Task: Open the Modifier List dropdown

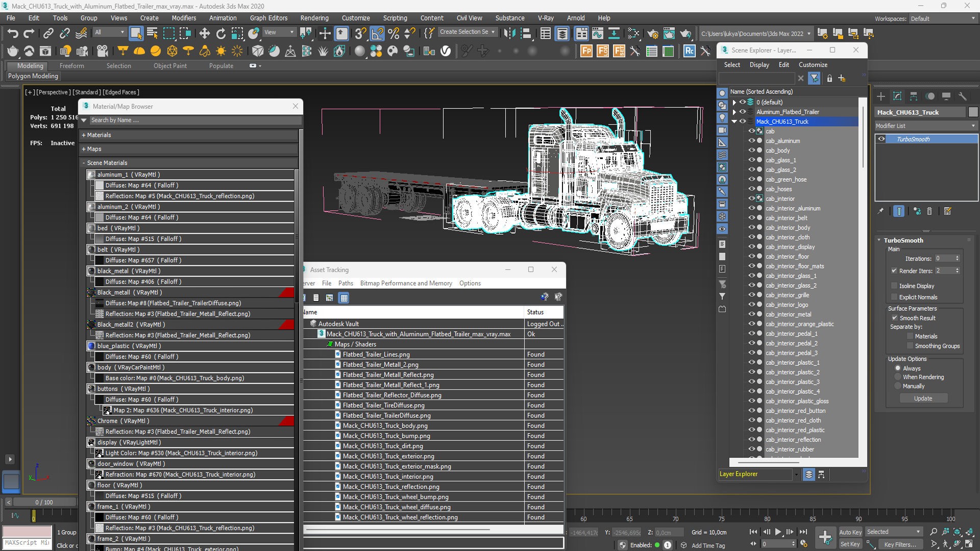Action: tap(925, 126)
